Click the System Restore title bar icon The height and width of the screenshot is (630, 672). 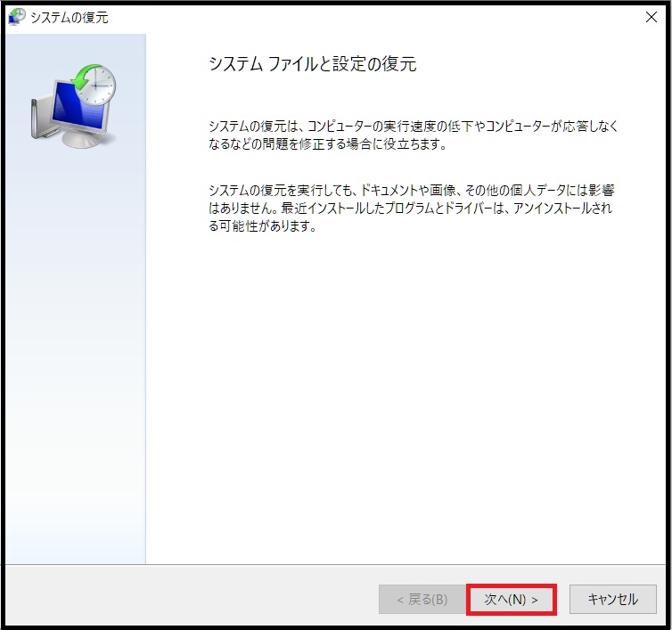click(x=17, y=17)
